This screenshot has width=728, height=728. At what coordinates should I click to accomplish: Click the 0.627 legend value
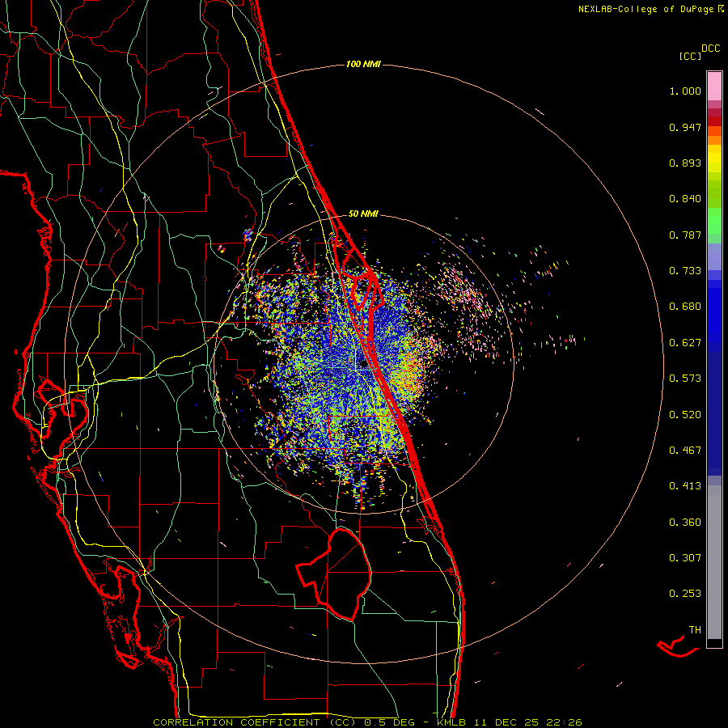685,343
